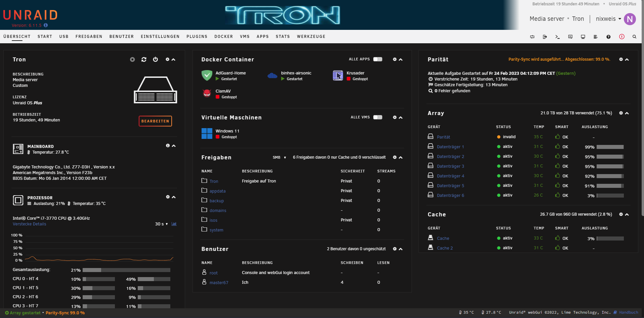Collapse the Mainboard section chevron
Viewport: 644px width, 318px height.
174,146
